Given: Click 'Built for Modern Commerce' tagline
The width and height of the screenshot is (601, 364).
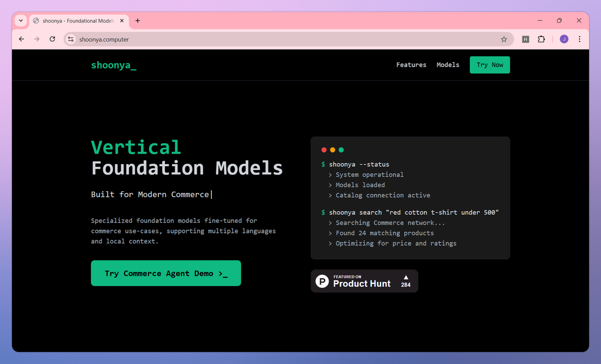Looking at the screenshot, I should [150, 194].
